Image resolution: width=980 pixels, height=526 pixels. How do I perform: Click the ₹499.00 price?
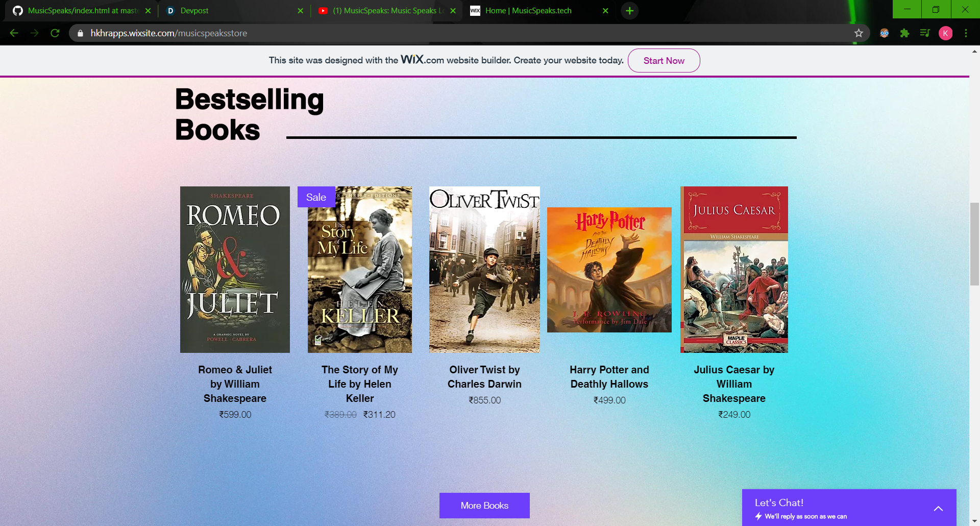609,400
